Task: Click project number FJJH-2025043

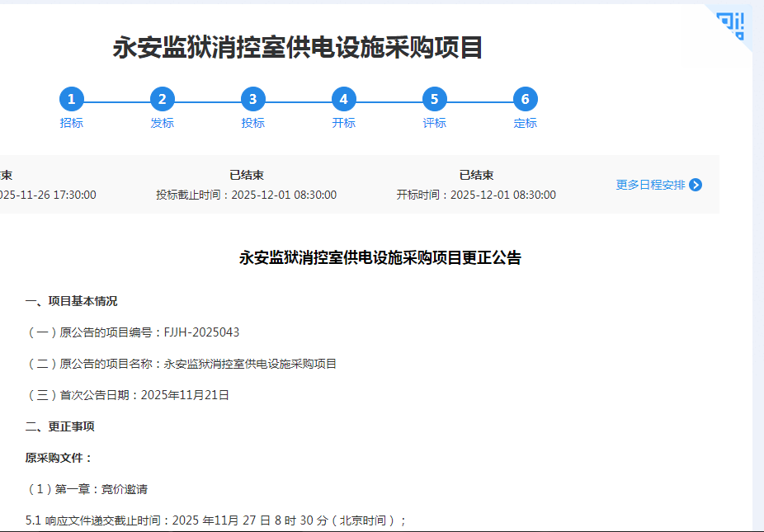Action: tap(202, 332)
